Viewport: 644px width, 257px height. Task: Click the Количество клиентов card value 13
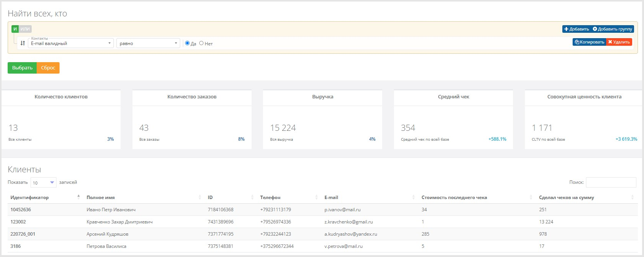click(x=13, y=128)
